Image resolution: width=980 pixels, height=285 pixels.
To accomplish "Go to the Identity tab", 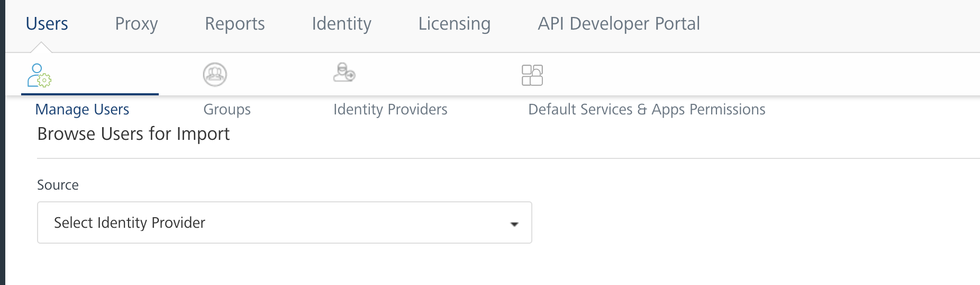I will click(x=342, y=24).
